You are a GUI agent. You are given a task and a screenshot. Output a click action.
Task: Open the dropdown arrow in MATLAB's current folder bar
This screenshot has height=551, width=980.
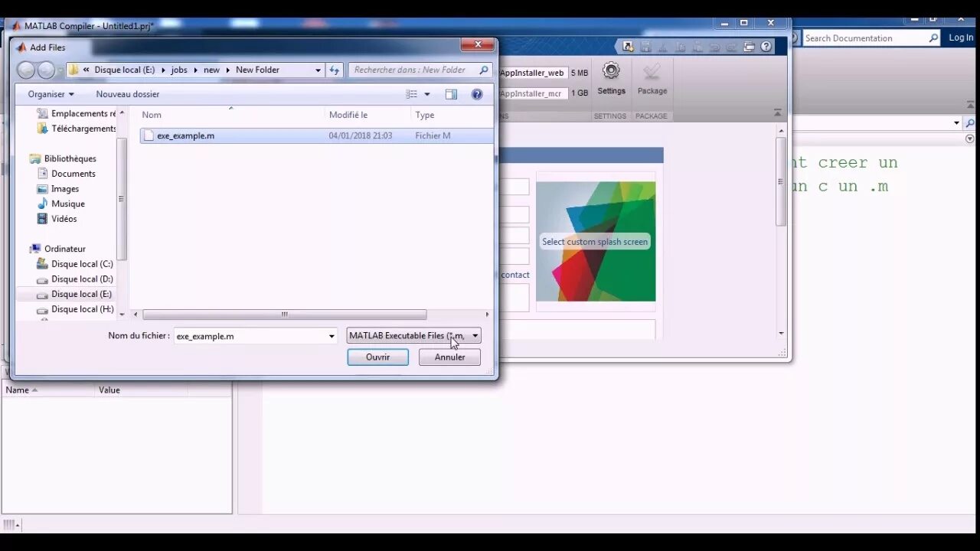click(956, 122)
